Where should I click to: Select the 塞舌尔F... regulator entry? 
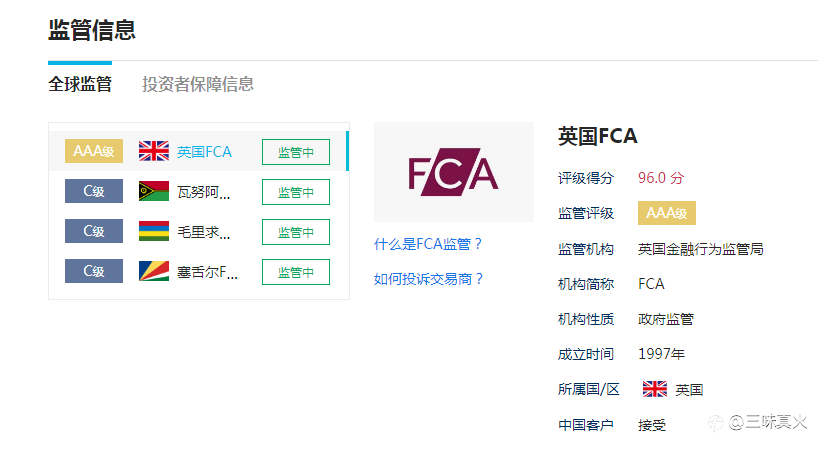point(207,272)
